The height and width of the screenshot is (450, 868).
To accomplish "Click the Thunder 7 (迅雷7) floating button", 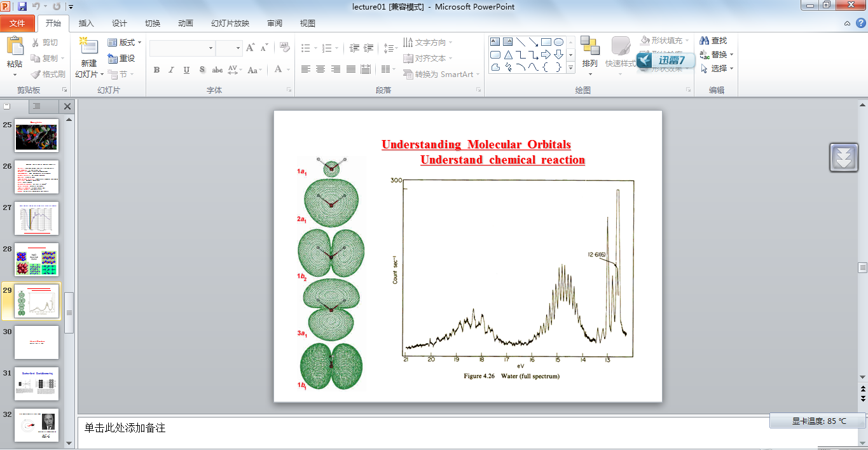I will pos(665,60).
